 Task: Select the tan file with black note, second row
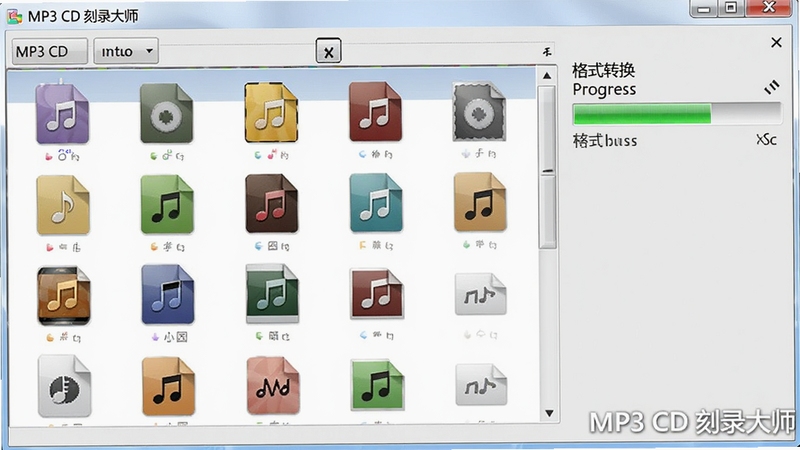(x=480, y=202)
